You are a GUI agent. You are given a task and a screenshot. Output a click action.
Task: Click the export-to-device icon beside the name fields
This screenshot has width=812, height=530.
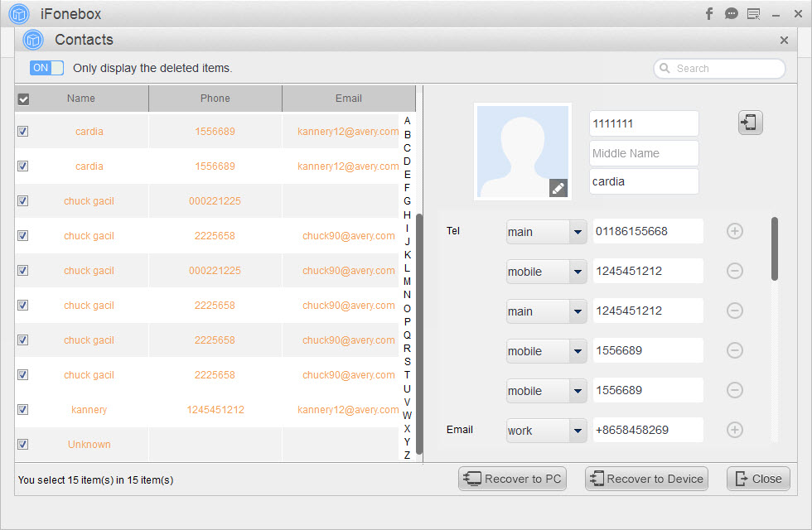coord(750,123)
